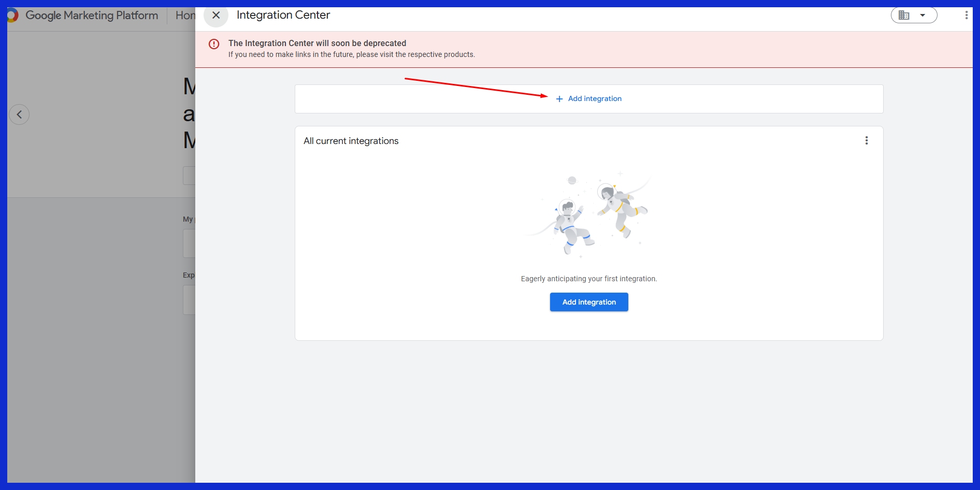
Task: Open the All current integrations options menu
Action: (x=867, y=140)
